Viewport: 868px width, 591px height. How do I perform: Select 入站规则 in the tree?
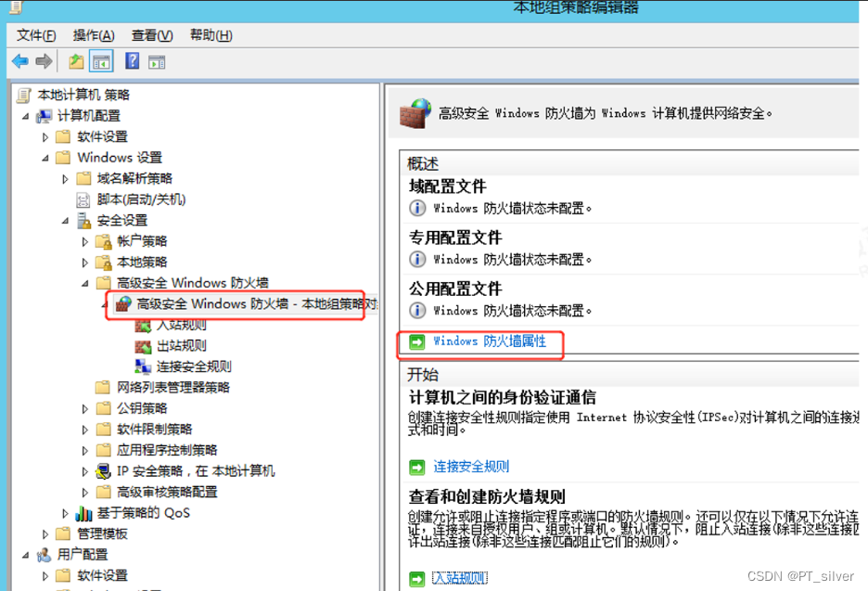coord(182,325)
